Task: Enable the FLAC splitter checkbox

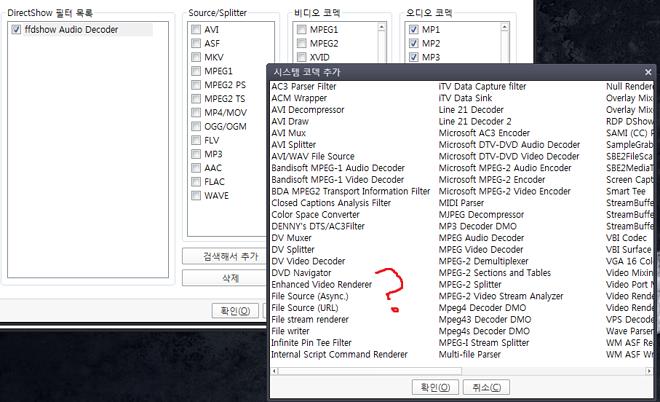Action: [x=196, y=182]
